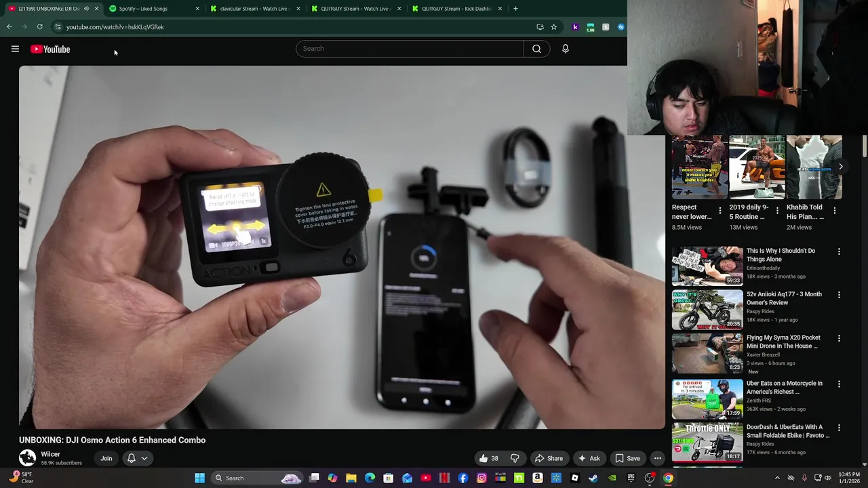Open the purple K browser extension

575,27
